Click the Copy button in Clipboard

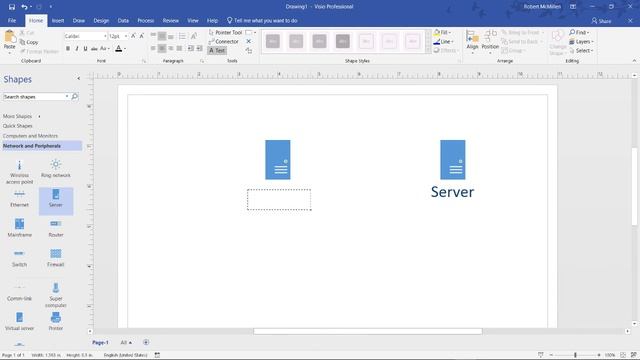pos(29,42)
